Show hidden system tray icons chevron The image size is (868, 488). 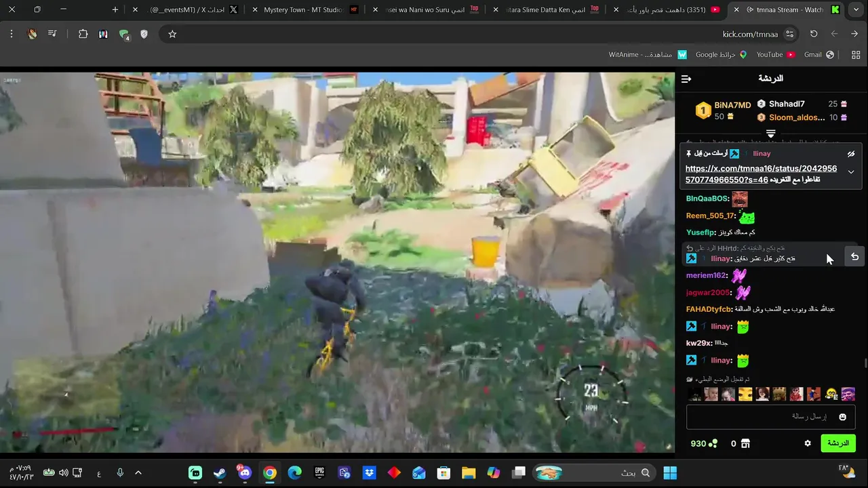pos(138,472)
